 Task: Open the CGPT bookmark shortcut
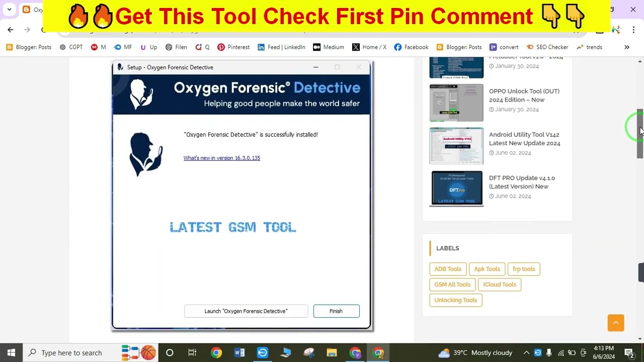click(x=71, y=47)
